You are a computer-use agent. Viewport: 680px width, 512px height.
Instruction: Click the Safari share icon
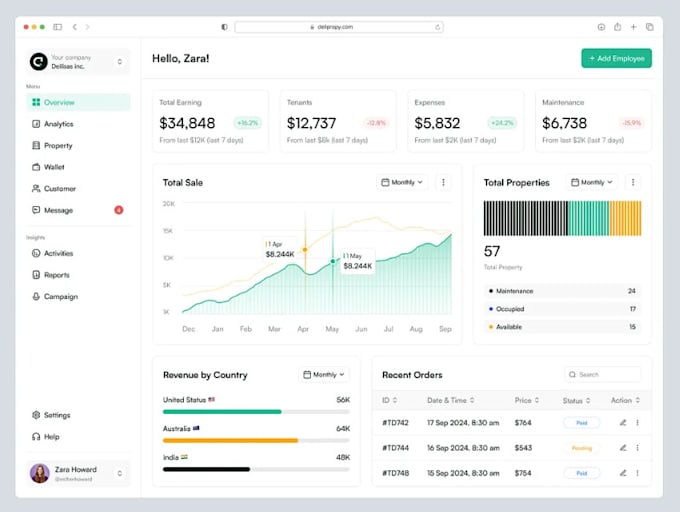(x=617, y=27)
